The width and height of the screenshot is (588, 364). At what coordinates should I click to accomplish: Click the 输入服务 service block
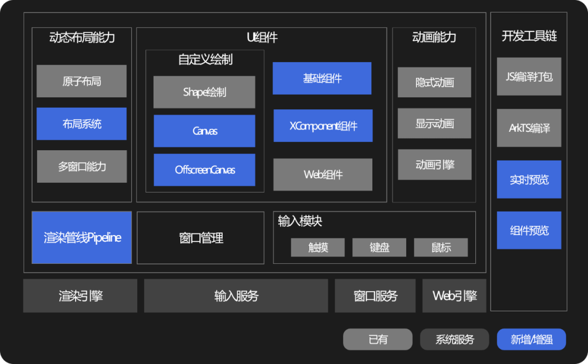click(236, 296)
